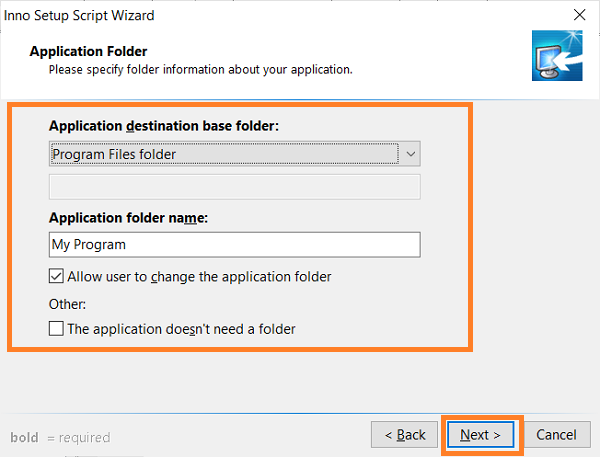Toggle the 'Allow user to change the application folder' checkbox
This screenshot has height=457, width=600.
(x=56, y=276)
